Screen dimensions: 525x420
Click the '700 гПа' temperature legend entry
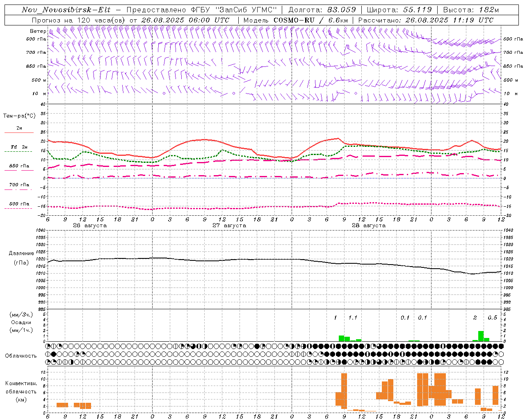tap(19, 185)
